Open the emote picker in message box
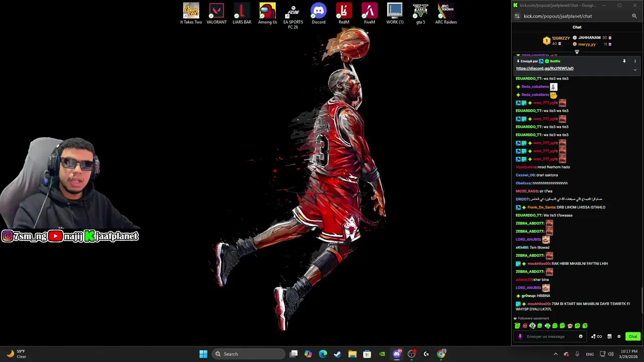644x362 pixels. tap(581, 336)
